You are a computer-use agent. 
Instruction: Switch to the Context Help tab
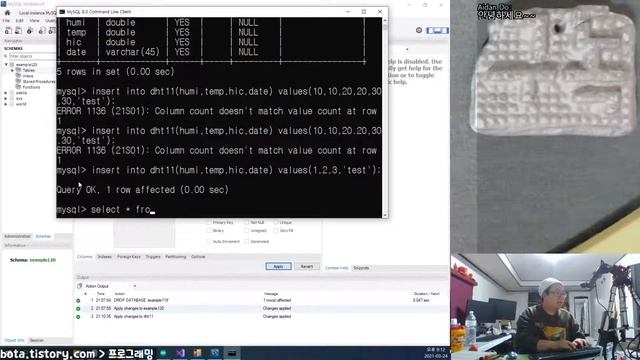coord(337,268)
